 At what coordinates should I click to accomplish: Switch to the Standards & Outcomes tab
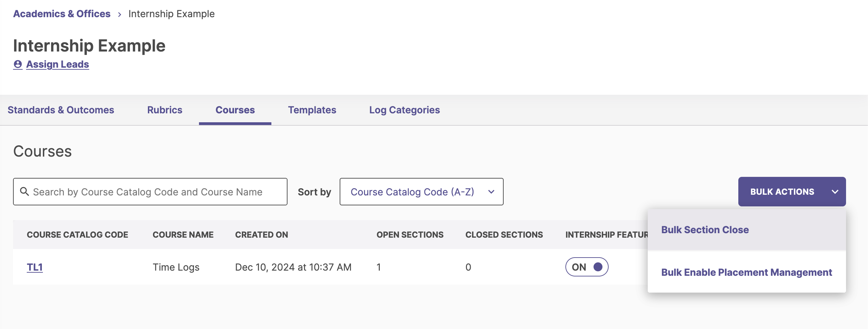click(61, 110)
